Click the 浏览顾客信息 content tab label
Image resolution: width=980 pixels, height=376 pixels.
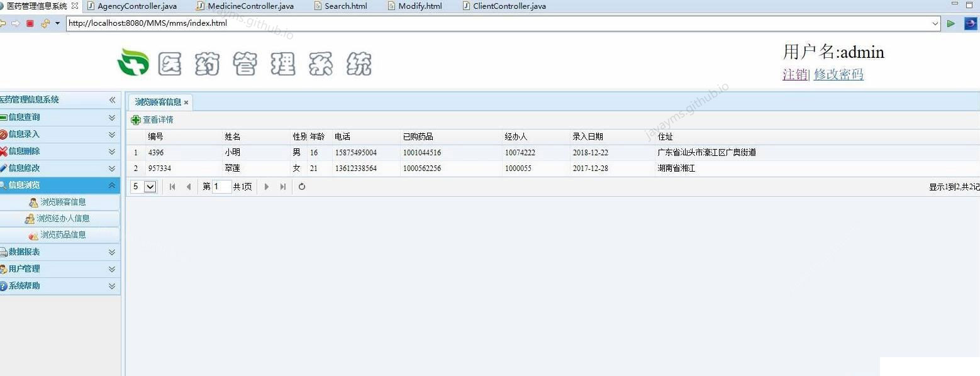pos(159,102)
